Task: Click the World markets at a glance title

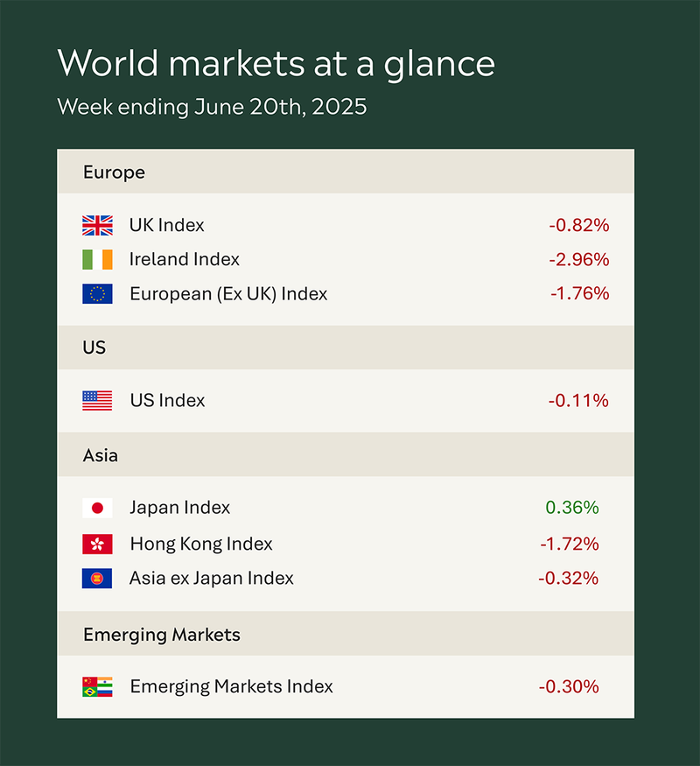Action: coord(276,64)
